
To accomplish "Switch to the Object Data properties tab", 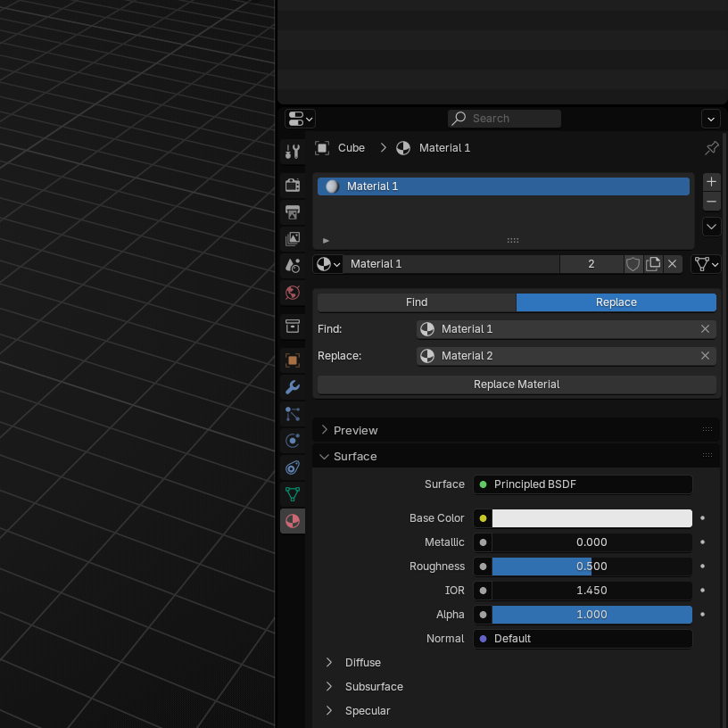I will tap(293, 494).
